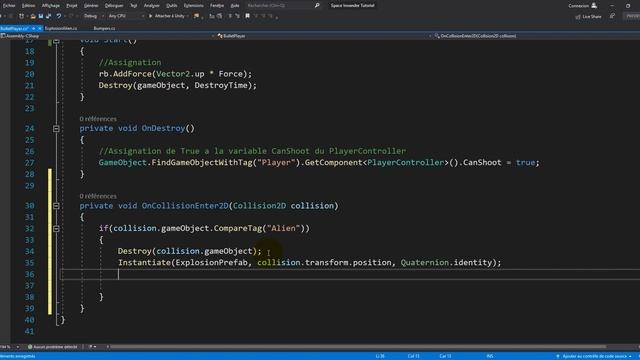Open the Fenêtre menu
640x360 pixels.
(217, 6)
